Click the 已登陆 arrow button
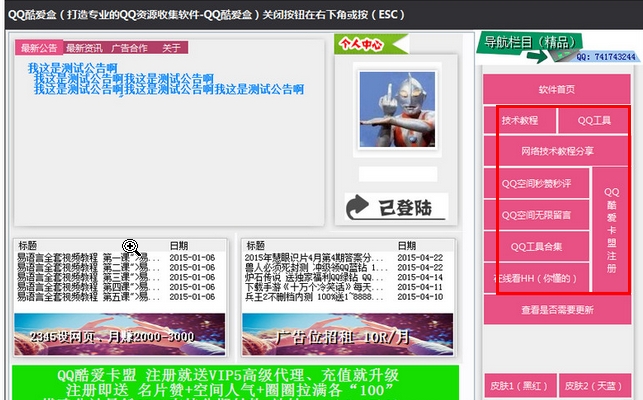The image size is (643, 400). pyautogui.click(x=396, y=207)
